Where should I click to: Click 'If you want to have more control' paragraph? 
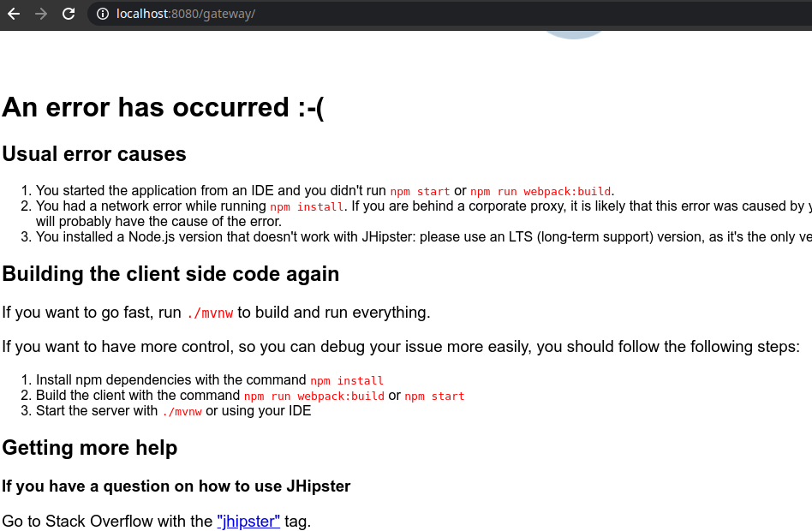(401, 347)
